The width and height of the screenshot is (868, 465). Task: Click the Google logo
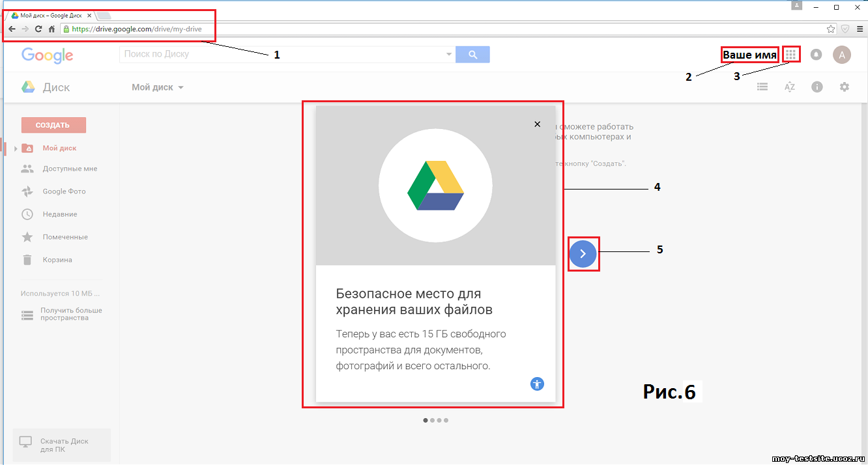click(x=47, y=55)
